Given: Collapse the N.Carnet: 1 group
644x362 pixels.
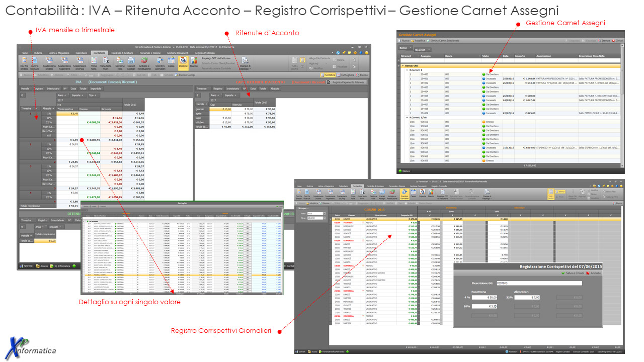Looking at the screenshot, I should coord(407,70).
